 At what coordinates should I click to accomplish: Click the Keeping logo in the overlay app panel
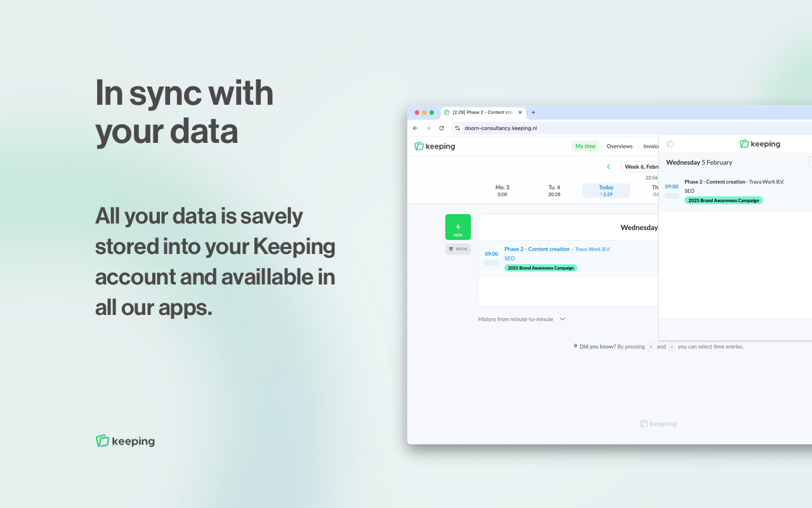[759, 144]
